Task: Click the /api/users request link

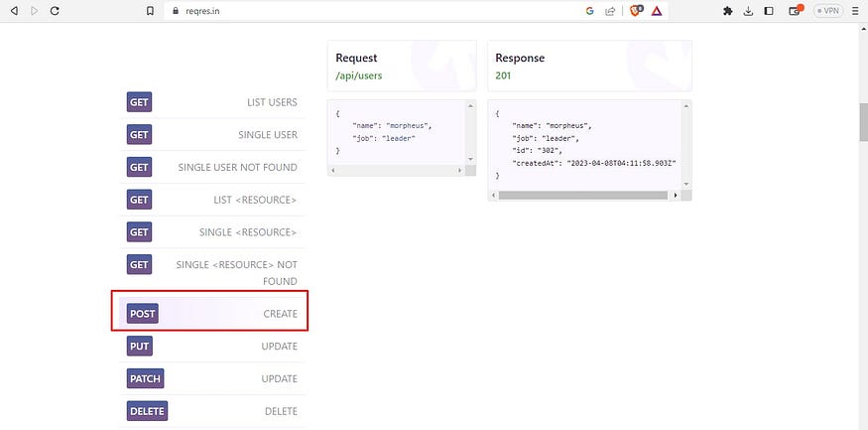Action: (x=359, y=75)
